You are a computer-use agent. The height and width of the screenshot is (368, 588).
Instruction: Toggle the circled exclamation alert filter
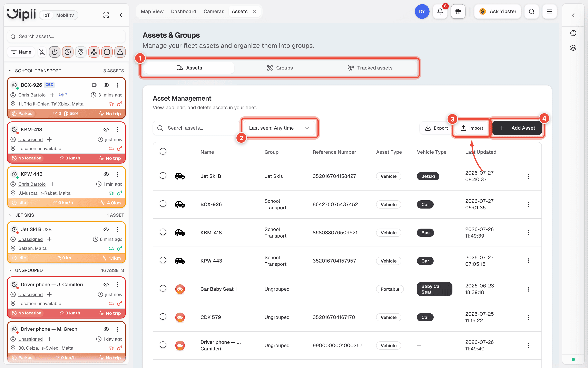point(107,52)
